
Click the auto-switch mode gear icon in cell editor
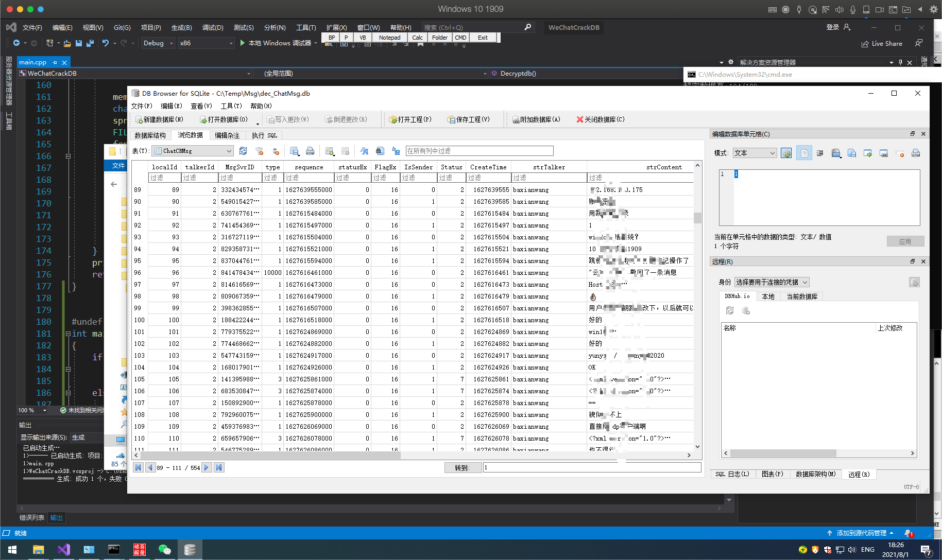tap(786, 153)
